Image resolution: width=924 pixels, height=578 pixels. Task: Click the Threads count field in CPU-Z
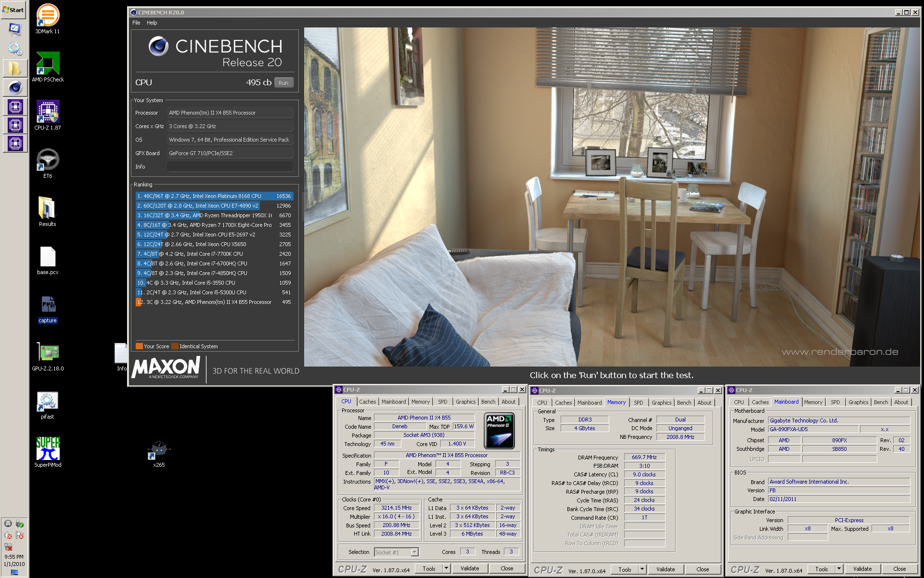pos(511,552)
